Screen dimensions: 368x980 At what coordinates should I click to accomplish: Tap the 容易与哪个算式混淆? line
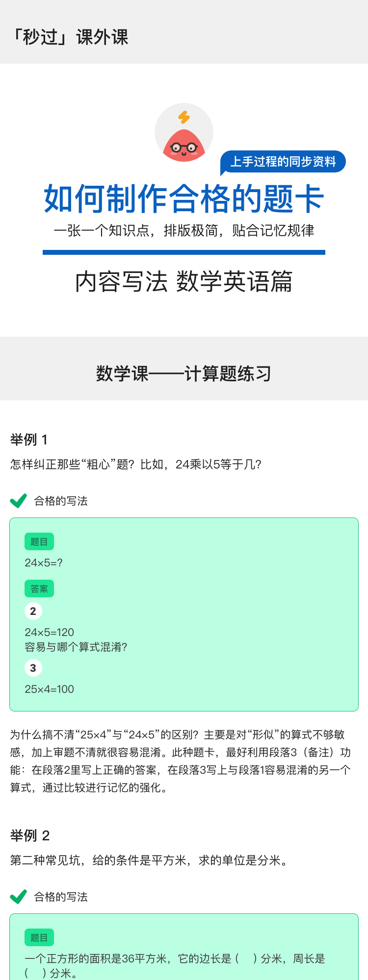76,647
